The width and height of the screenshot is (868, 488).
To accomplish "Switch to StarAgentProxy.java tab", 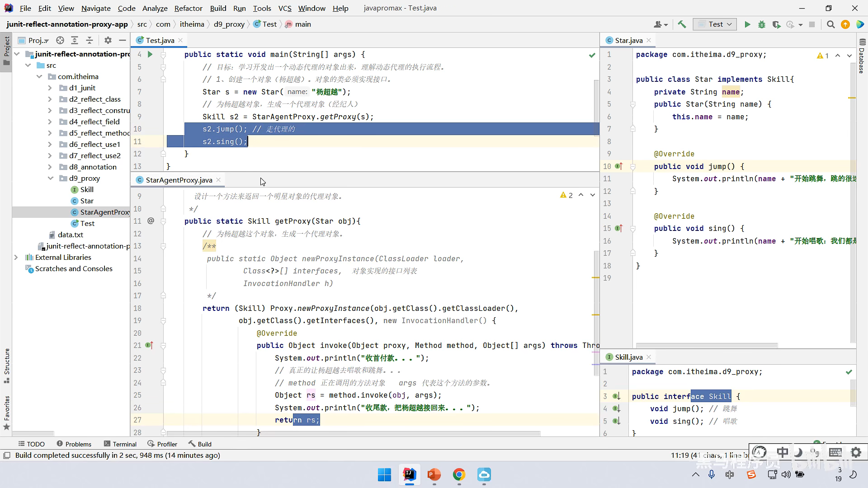I will pos(179,180).
